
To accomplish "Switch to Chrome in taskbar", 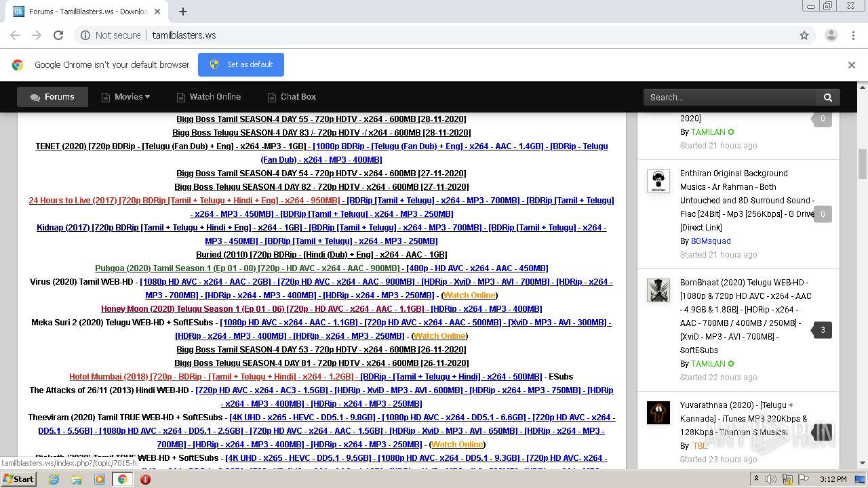I will [122, 479].
